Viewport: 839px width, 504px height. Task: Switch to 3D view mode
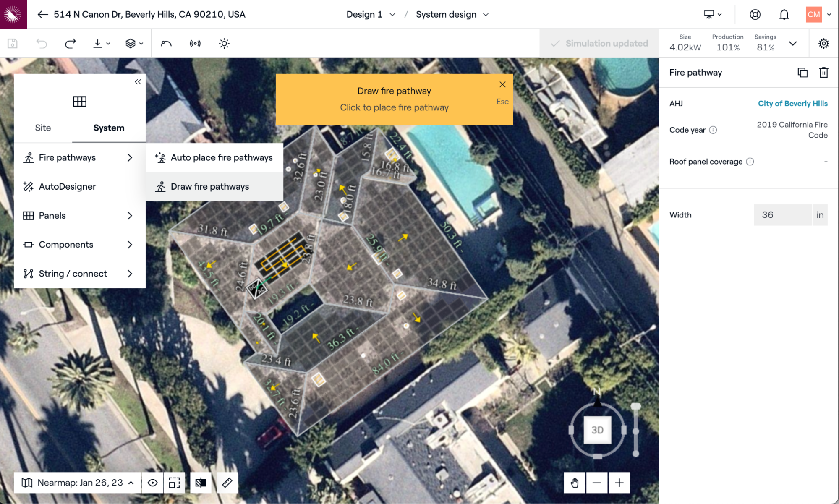point(597,430)
